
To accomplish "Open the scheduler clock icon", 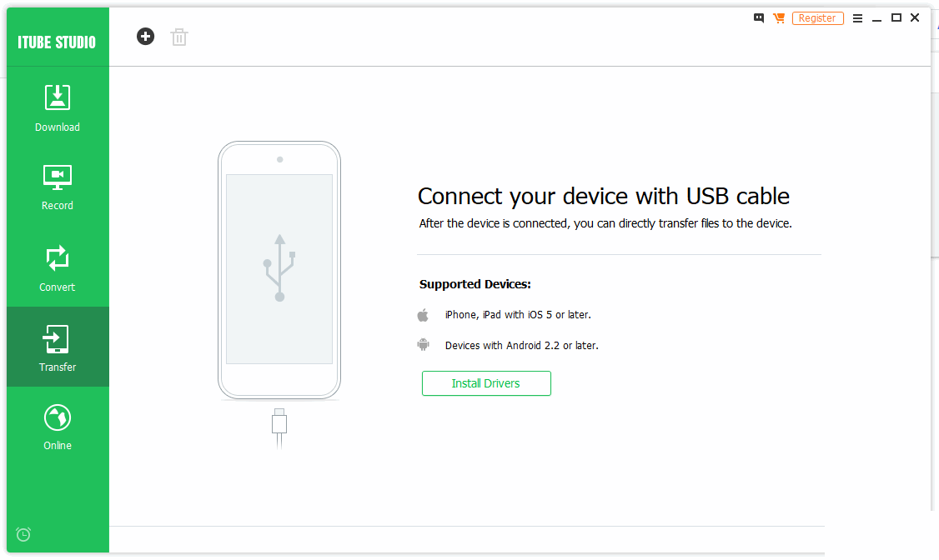I will coord(23,534).
